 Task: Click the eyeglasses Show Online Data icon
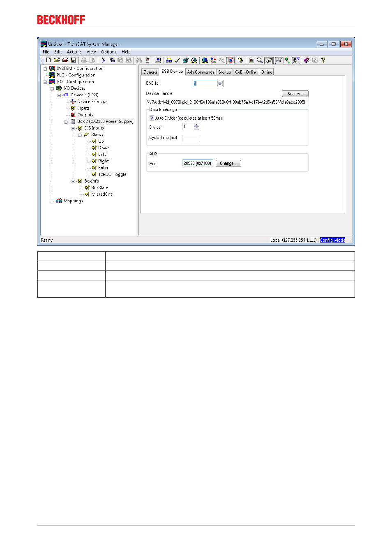pyautogui.click(x=279, y=60)
